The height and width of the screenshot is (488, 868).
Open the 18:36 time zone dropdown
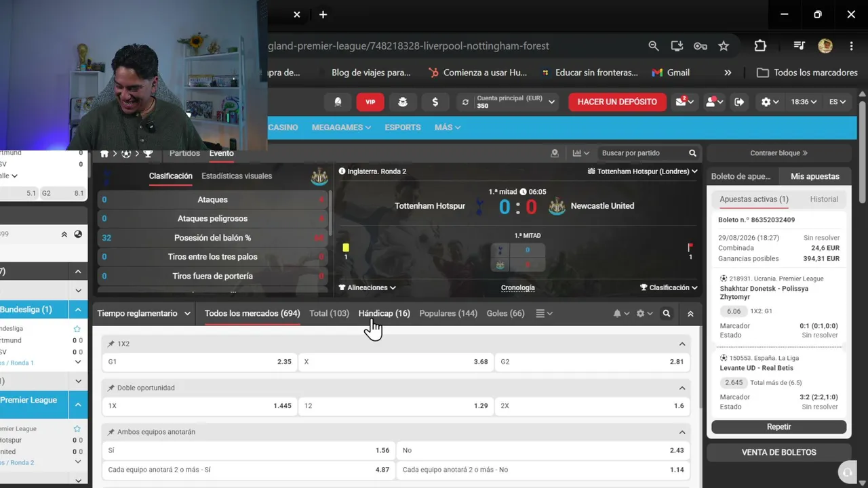point(804,102)
